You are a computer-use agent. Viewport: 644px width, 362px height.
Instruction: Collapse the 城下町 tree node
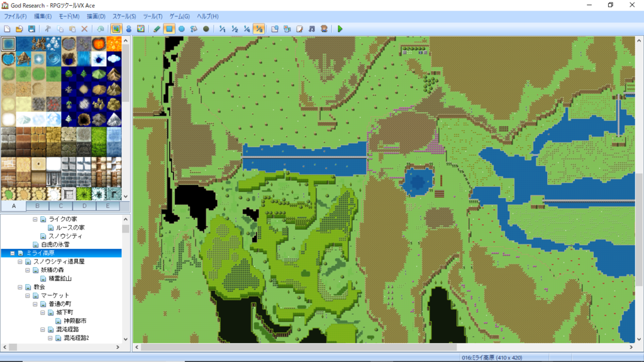pos(43,313)
